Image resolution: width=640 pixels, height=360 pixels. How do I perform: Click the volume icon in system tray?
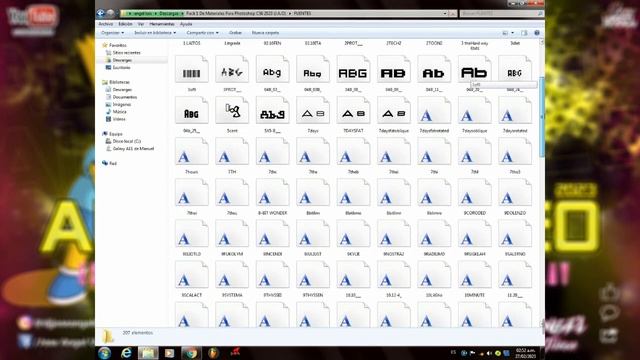(x=489, y=353)
